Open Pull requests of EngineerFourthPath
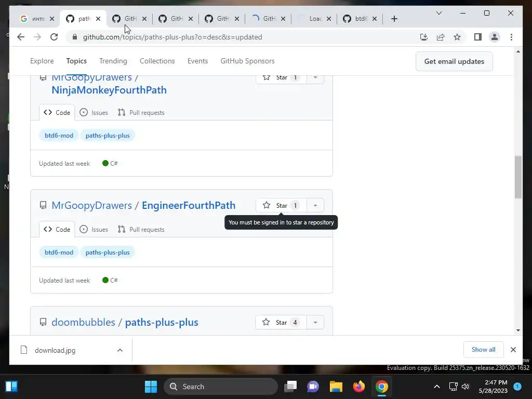532x399 pixels. 141,229
